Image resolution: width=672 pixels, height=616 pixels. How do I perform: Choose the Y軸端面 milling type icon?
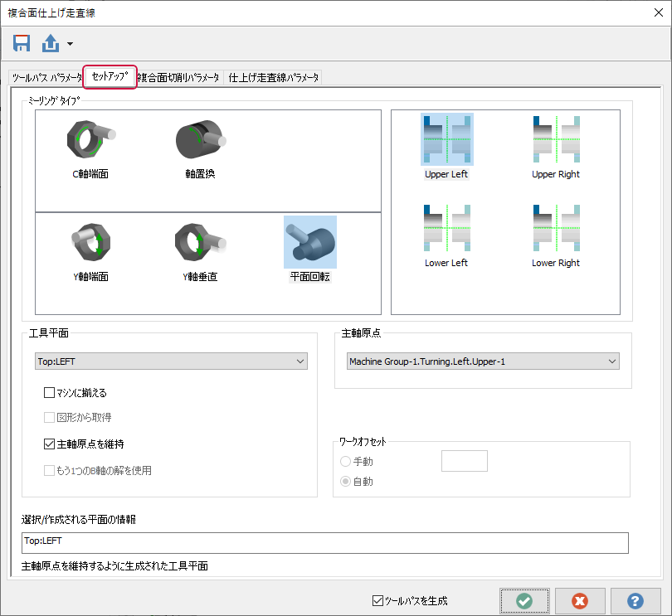90,241
